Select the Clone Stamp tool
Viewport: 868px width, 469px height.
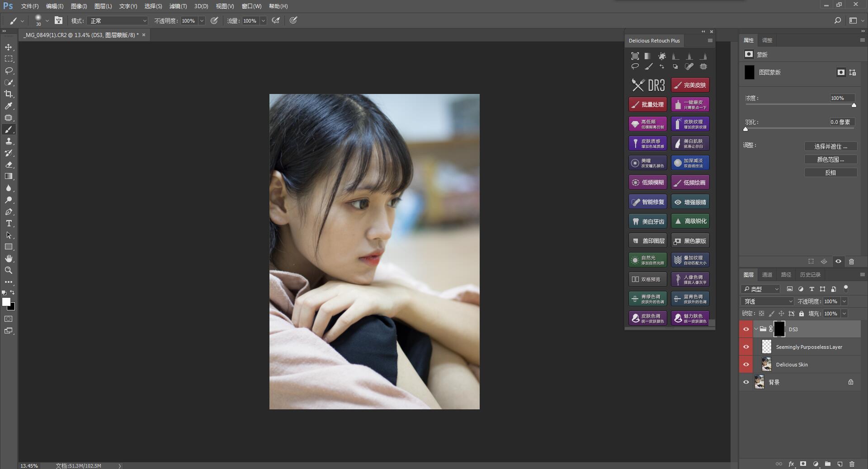coord(9,141)
